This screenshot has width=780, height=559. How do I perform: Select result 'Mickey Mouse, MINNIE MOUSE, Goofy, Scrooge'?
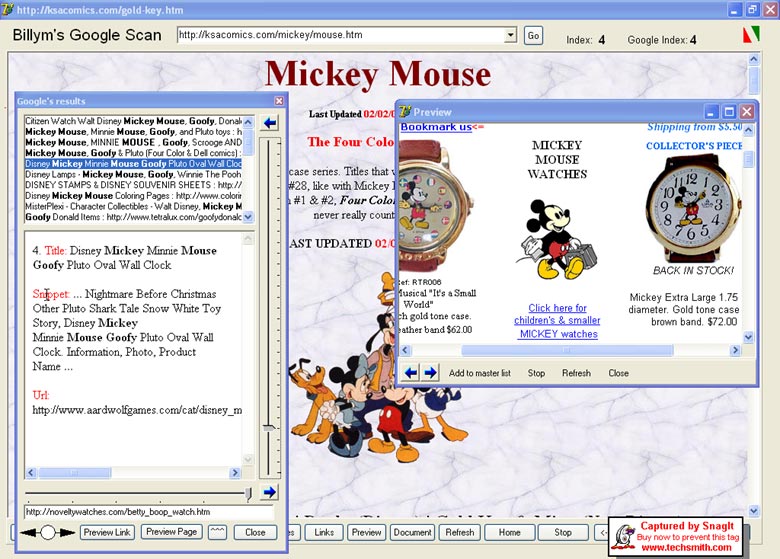point(133,142)
